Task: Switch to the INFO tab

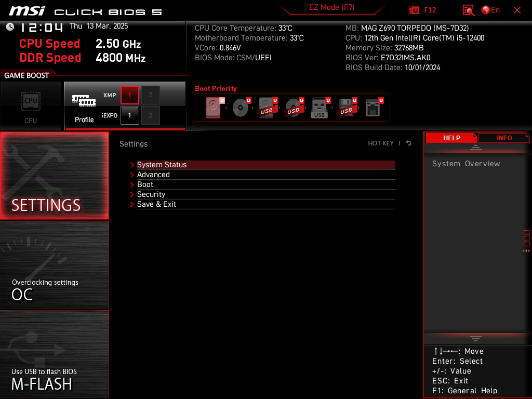Action: 504,138
